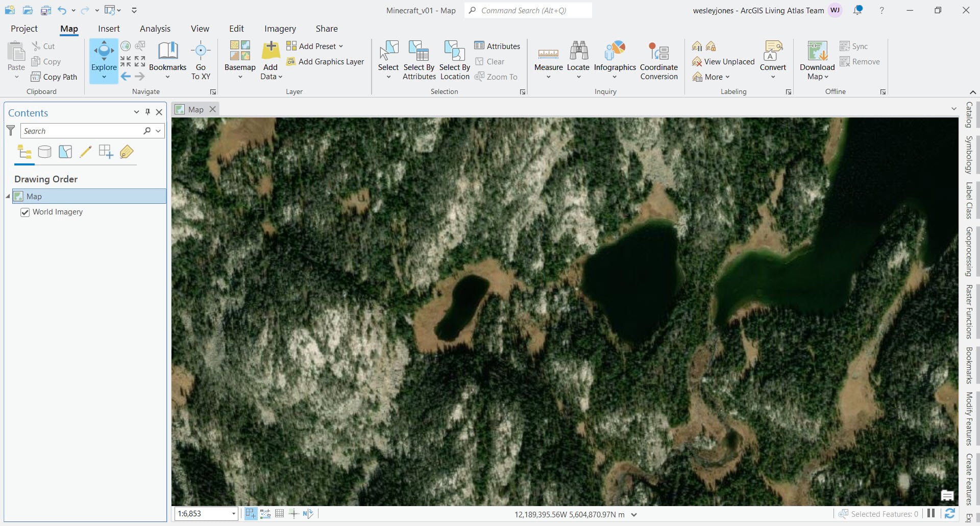
Task: Open the map scale dropdown
Action: point(234,514)
